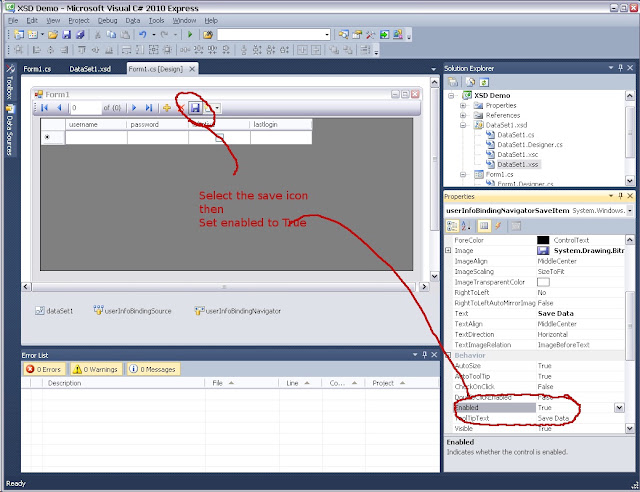Click Save All icon in main toolbar
The image size is (640, 492).
(x=80, y=35)
